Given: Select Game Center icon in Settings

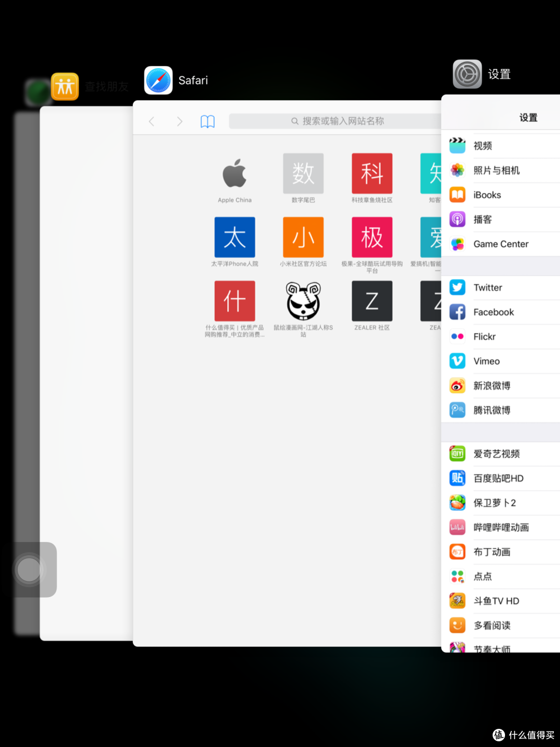Looking at the screenshot, I should (x=457, y=244).
